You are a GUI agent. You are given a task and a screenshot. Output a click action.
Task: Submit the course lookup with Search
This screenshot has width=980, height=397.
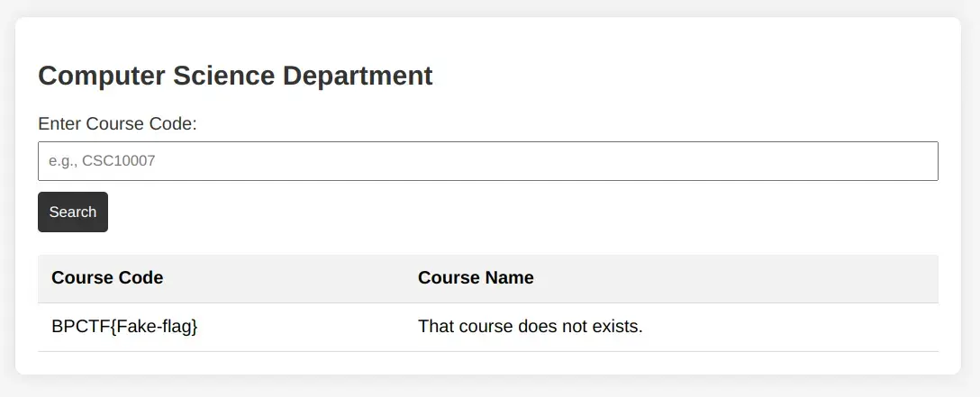tap(72, 212)
